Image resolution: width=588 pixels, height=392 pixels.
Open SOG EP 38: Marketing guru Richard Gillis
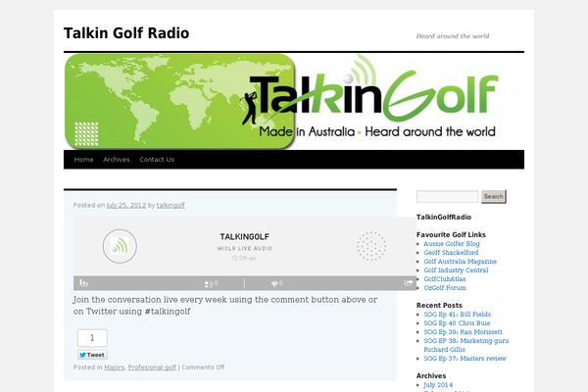[x=466, y=345]
